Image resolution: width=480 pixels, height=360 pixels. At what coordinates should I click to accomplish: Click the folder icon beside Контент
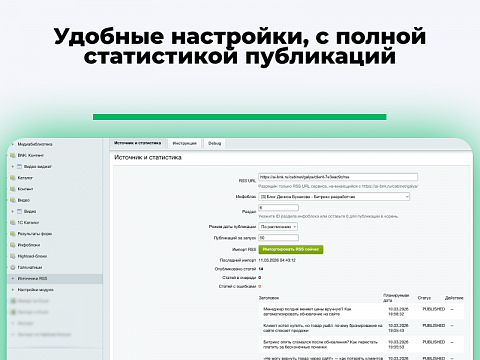tap(13, 189)
